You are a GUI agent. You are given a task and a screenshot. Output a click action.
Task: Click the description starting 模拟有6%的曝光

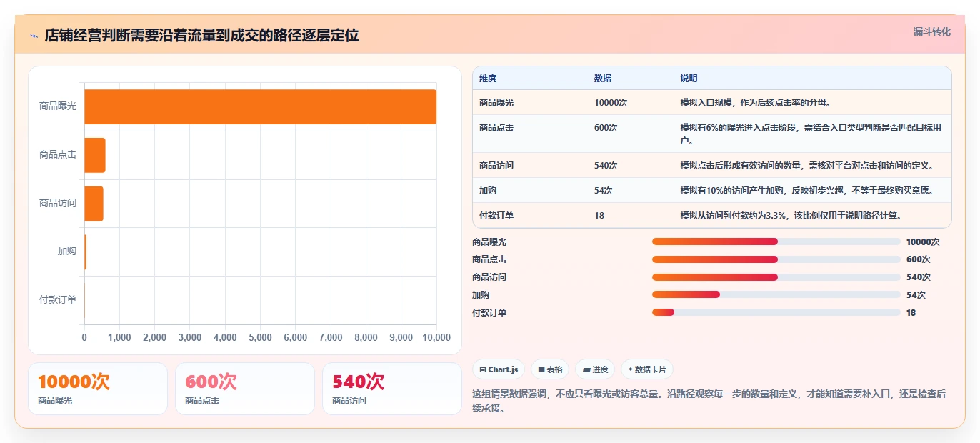pyautogui.click(x=811, y=134)
